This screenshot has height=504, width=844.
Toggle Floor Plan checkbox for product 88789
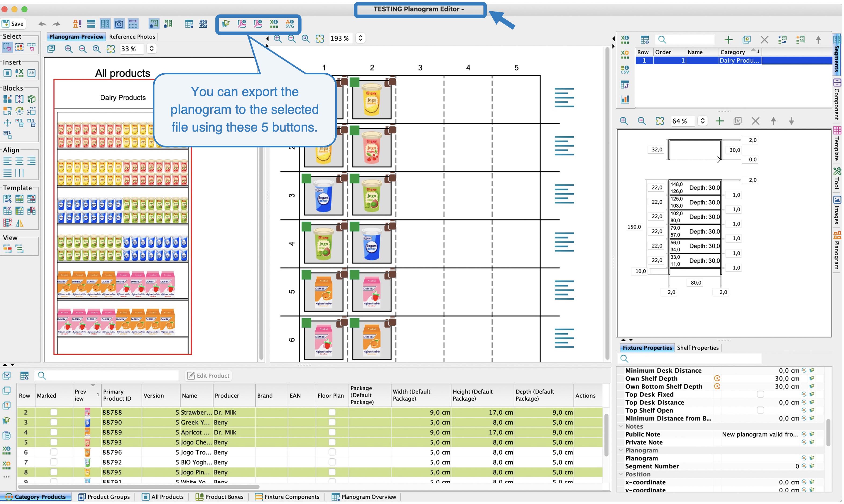click(332, 432)
